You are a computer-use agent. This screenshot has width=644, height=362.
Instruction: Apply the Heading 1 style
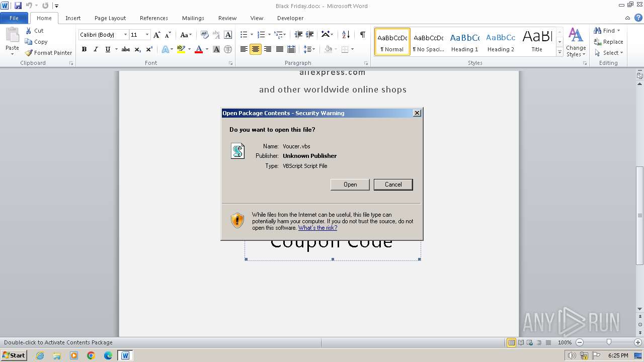coord(465,42)
